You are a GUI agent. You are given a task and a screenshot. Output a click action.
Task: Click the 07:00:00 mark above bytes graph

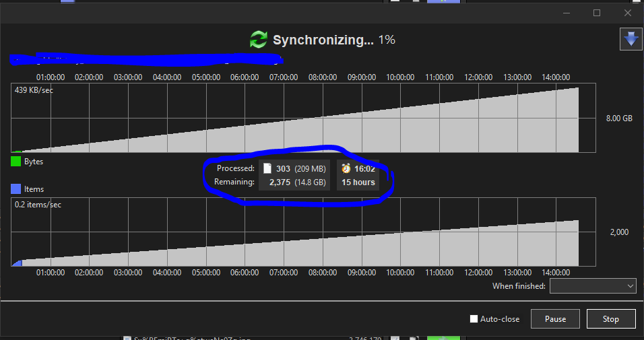pyautogui.click(x=284, y=77)
